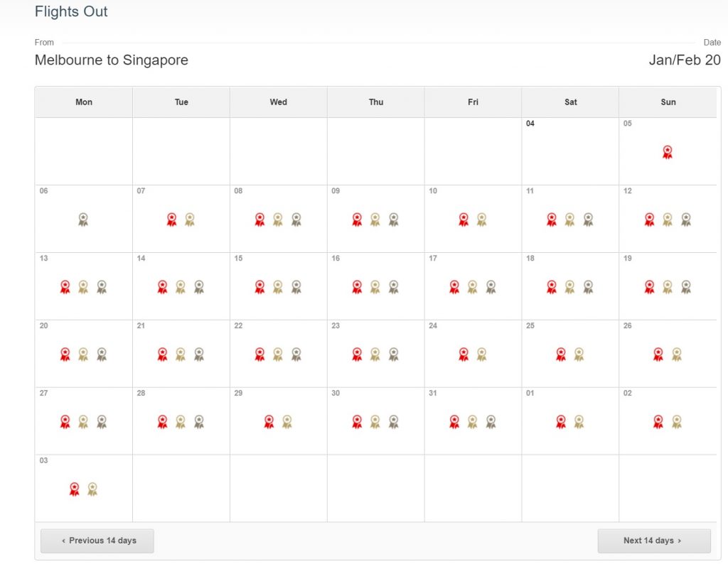Click the Fri column header
728x564 pixels.
tap(473, 102)
